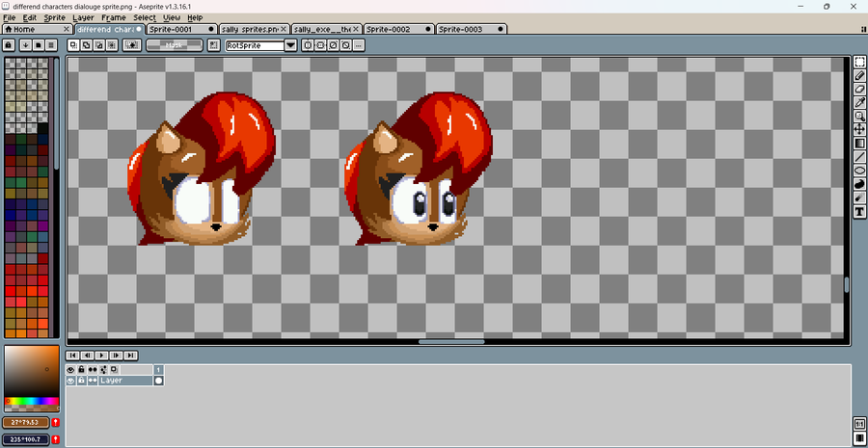Image resolution: width=868 pixels, height=448 pixels.
Task: Open the Frame menu
Action: [114, 17]
